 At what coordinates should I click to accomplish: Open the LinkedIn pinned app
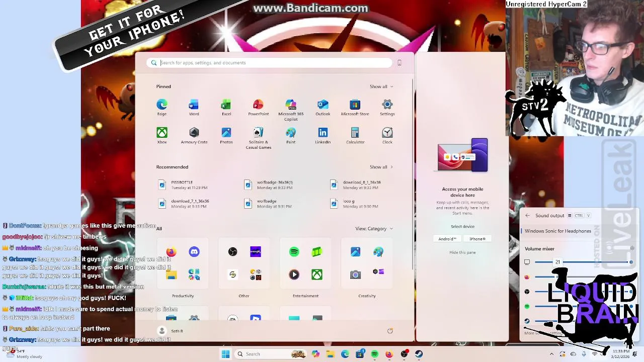(x=323, y=135)
